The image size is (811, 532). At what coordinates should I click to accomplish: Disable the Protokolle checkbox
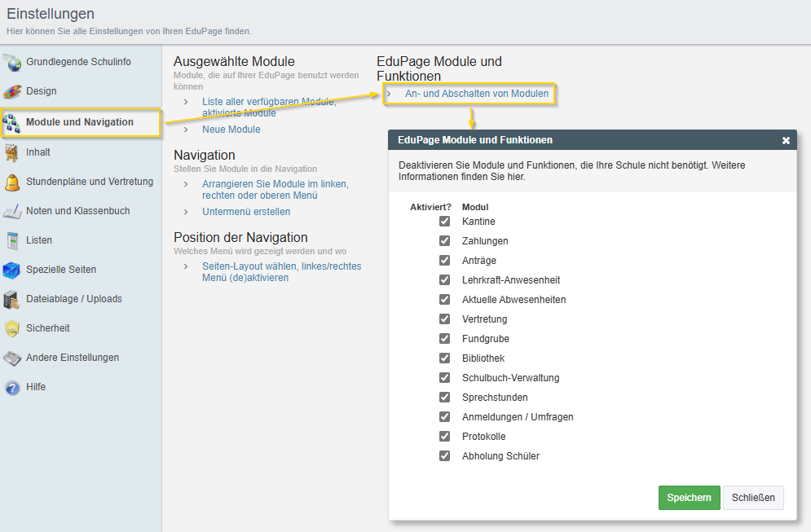pyautogui.click(x=444, y=437)
